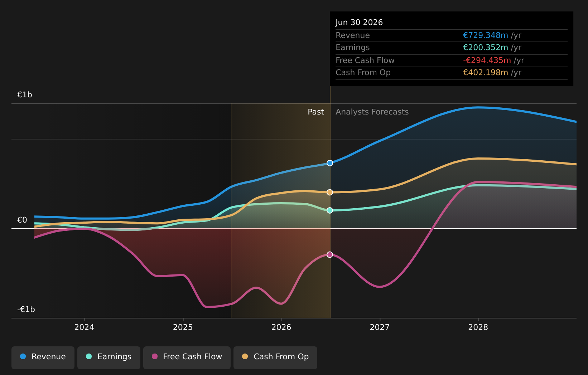
Task: Click the €1b y-axis label
Action: click(25, 95)
